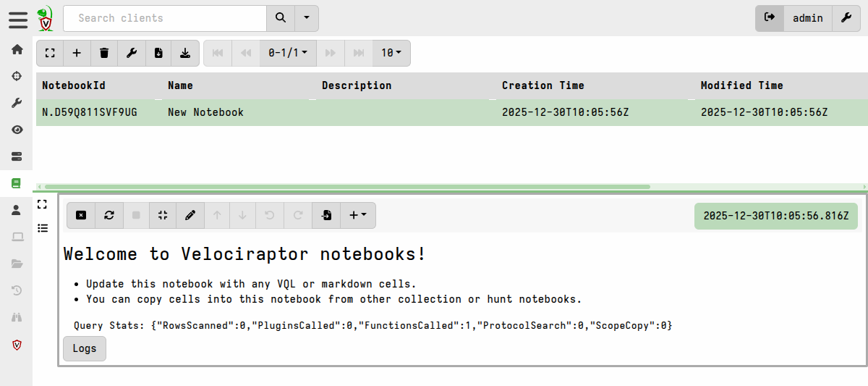Viewport: 868px width, 386px height.
Task: Delete the selected notebook with trash icon
Action: click(x=104, y=53)
